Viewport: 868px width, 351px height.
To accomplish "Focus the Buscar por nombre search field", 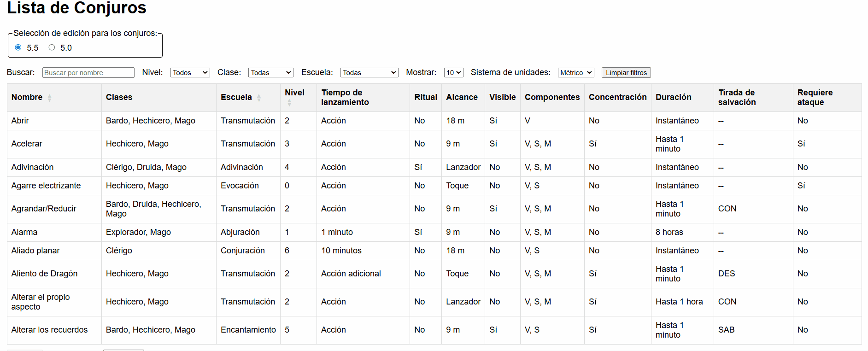I will (x=88, y=73).
